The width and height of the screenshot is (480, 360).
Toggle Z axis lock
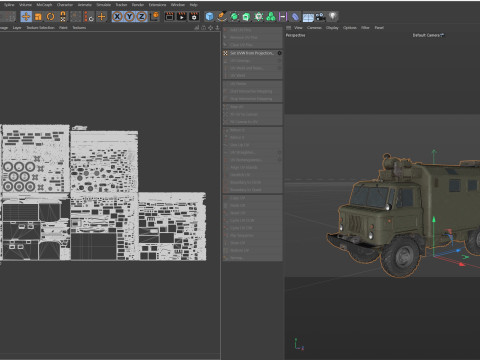pyautogui.click(x=142, y=16)
